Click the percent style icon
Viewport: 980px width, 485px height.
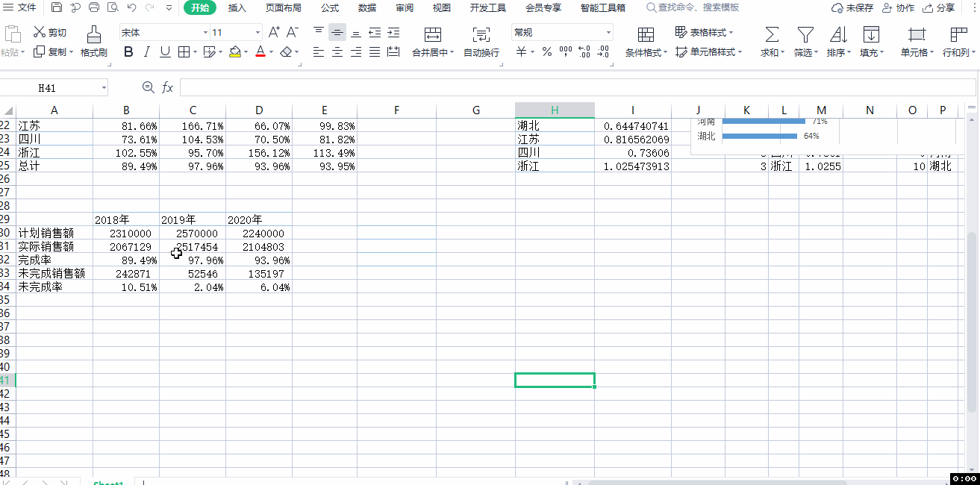tap(547, 51)
